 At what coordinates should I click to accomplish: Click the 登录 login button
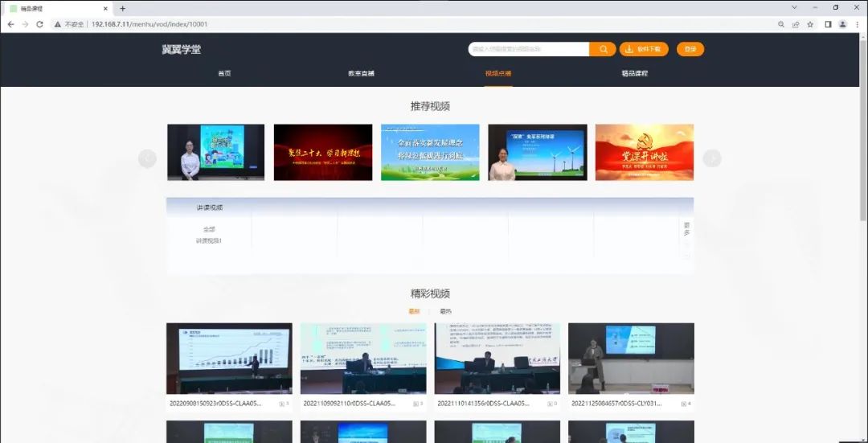click(x=690, y=49)
